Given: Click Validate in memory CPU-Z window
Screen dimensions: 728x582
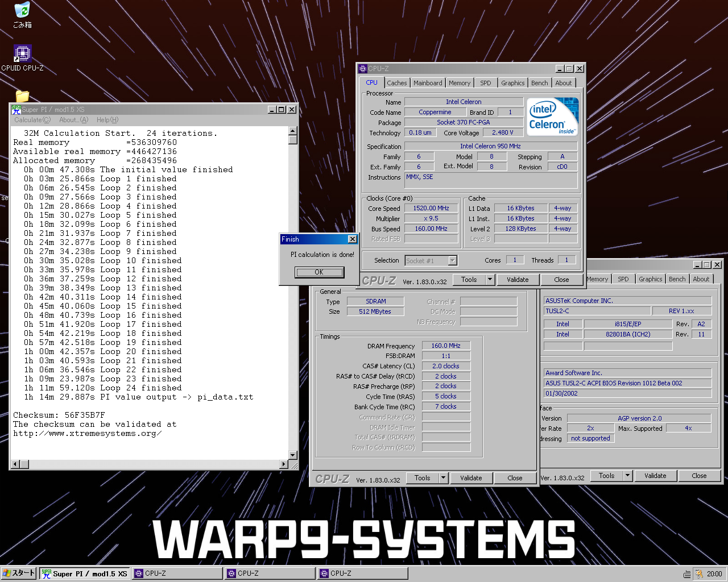Looking at the screenshot, I should coord(471,478).
